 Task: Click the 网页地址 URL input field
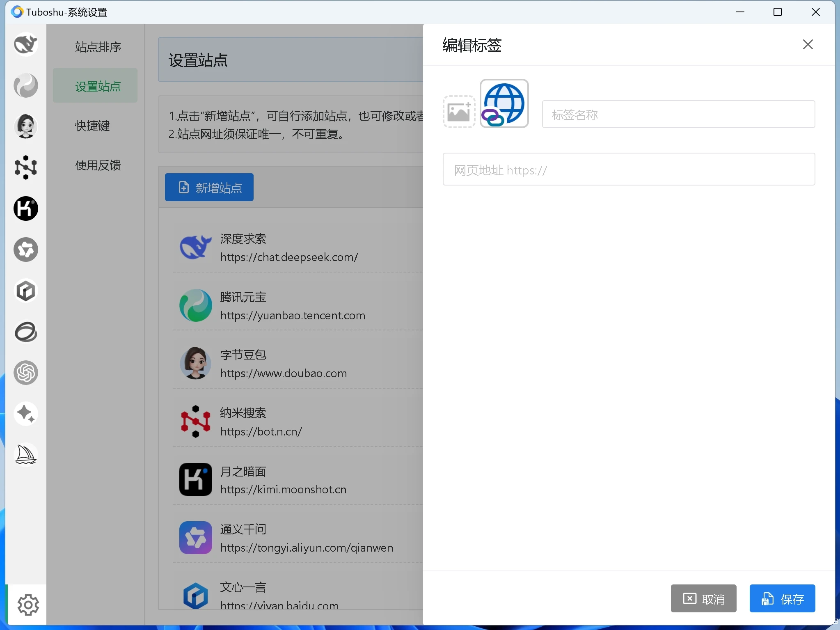(628, 169)
